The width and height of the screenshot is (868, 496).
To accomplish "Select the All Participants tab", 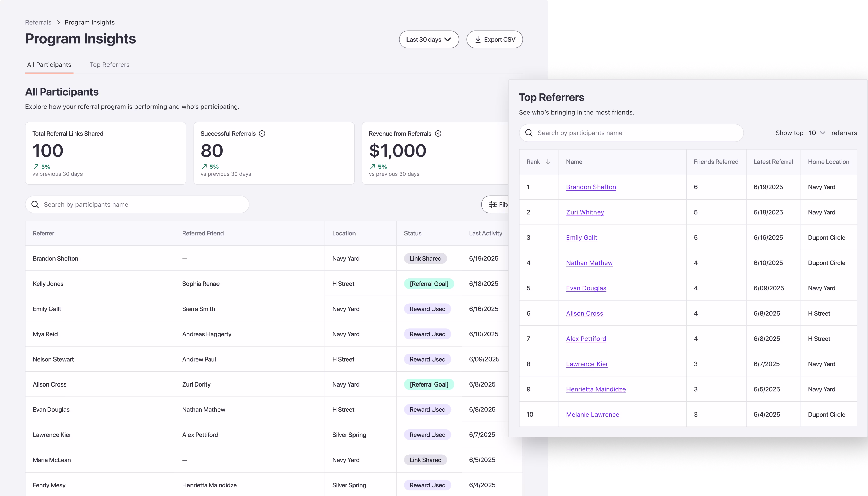I will [49, 64].
